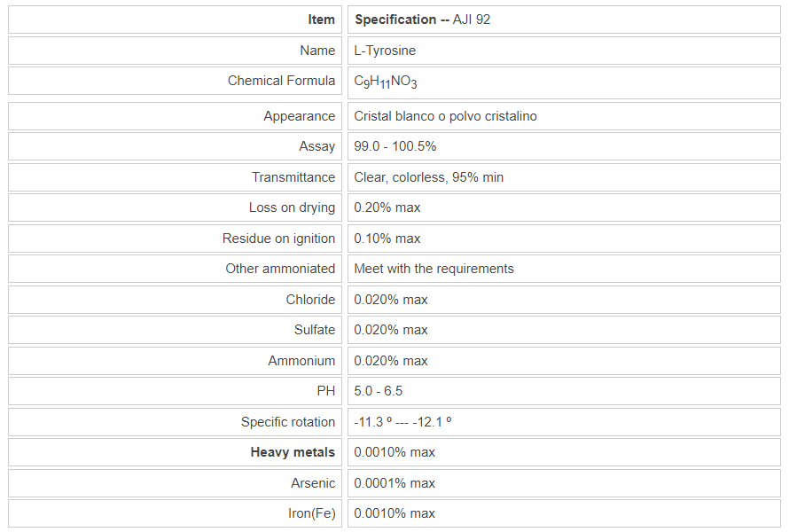Select the 'L-Tyrosine' name cell
The height and width of the screenshot is (532, 789).
coord(385,51)
